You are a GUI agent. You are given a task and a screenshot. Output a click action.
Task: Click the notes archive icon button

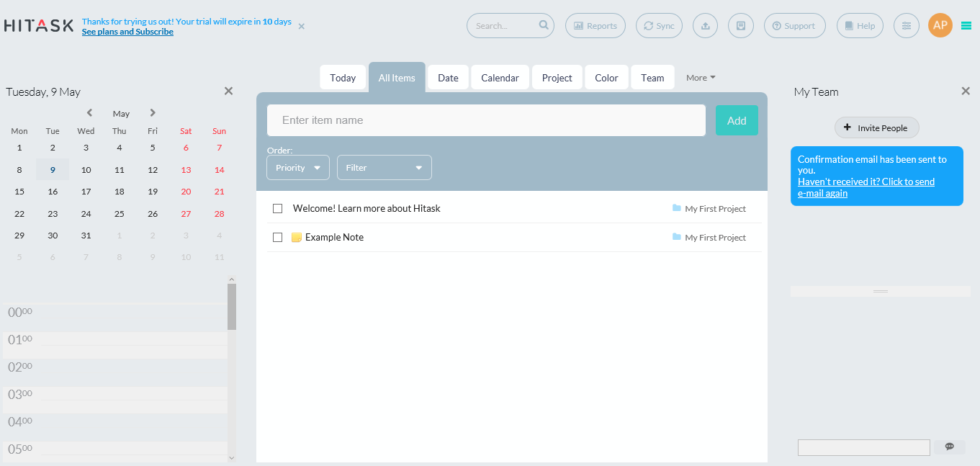[740, 26]
